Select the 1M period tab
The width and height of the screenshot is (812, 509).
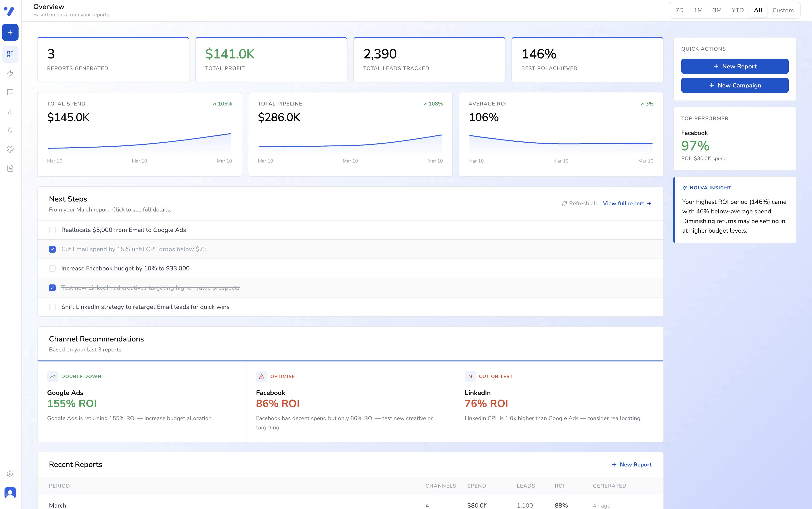point(698,10)
